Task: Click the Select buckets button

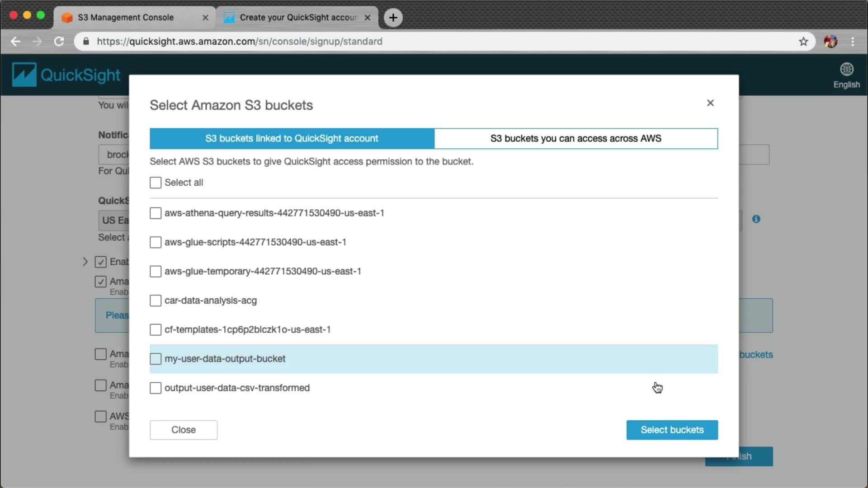Action: point(672,430)
